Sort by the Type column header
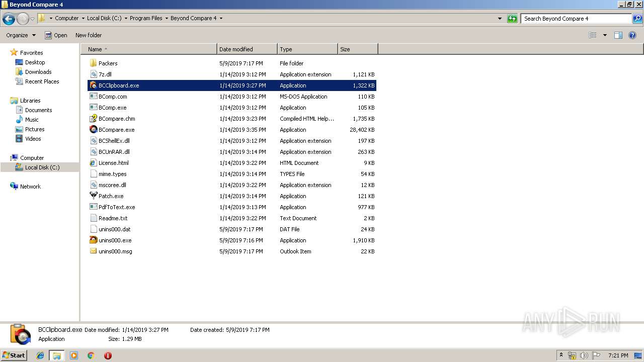Screen dimensions: 644x362 click(307, 49)
